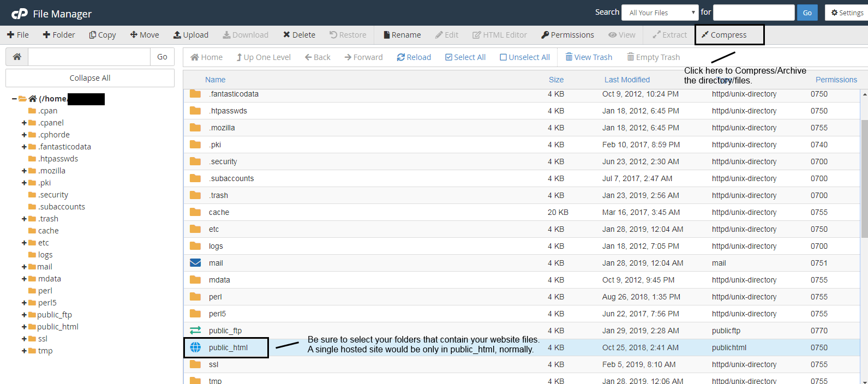This screenshot has width=868, height=384.
Task: Collapse the /home root tree node
Action: pos(14,99)
